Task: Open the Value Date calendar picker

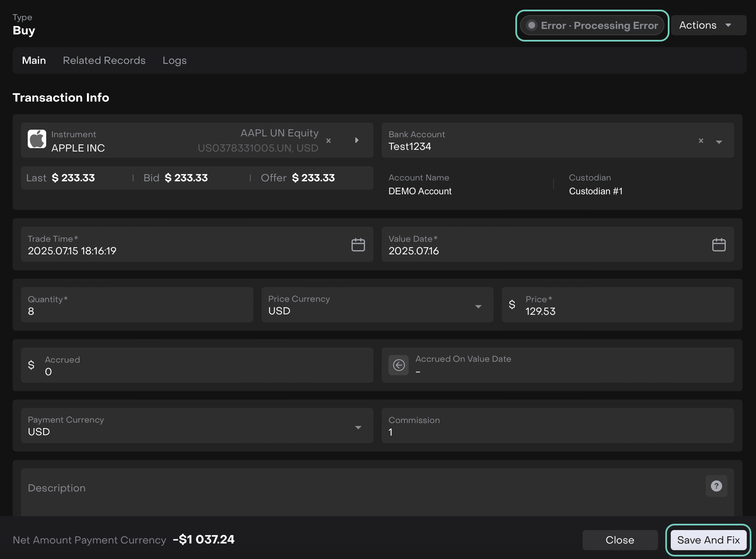Action: [719, 245]
